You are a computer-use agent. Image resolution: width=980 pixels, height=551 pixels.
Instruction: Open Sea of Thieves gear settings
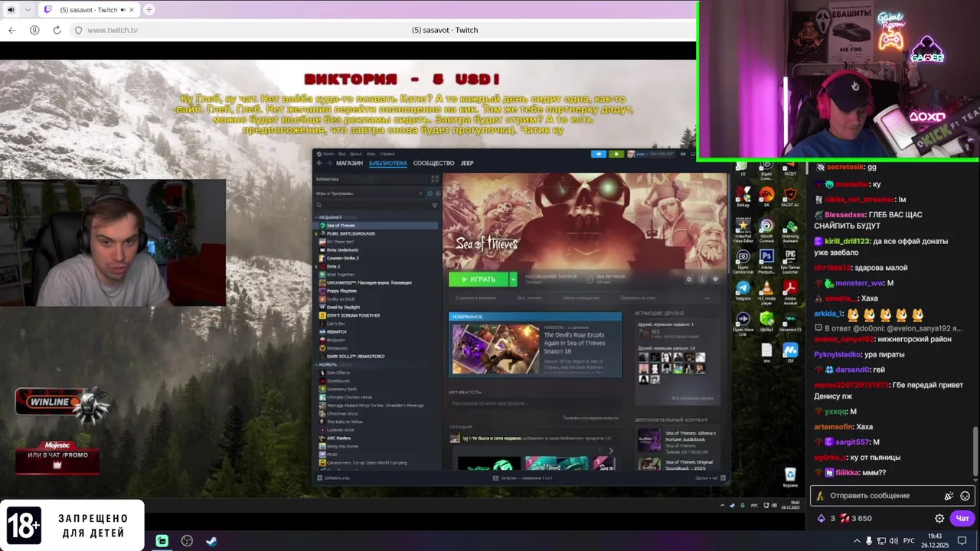689,279
